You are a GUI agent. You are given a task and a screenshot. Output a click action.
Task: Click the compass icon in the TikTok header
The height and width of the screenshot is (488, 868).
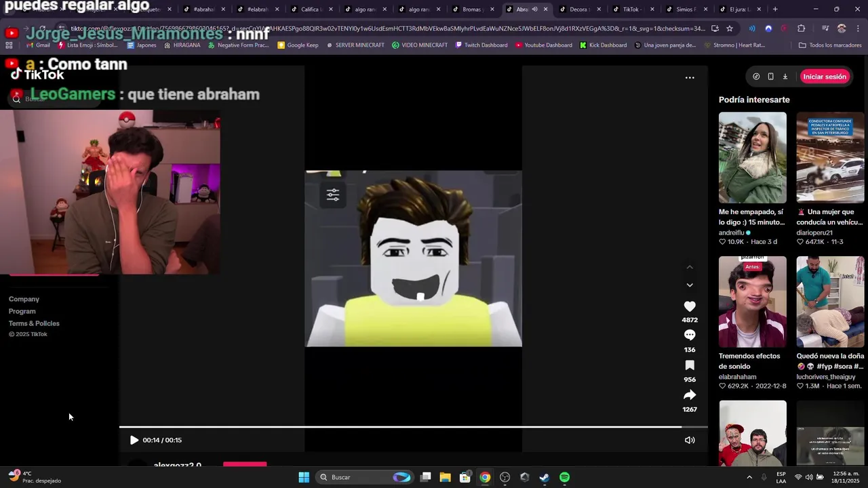point(756,77)
